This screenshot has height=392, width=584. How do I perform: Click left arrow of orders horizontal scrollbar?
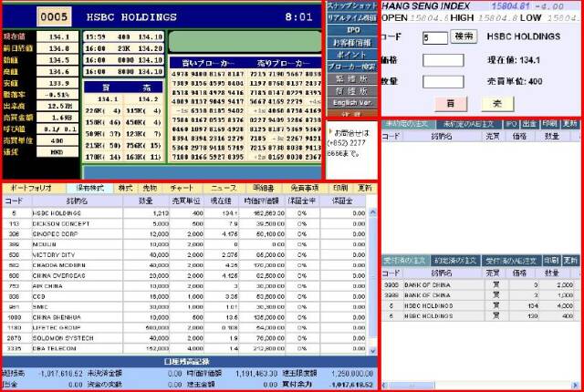[384, 385]
